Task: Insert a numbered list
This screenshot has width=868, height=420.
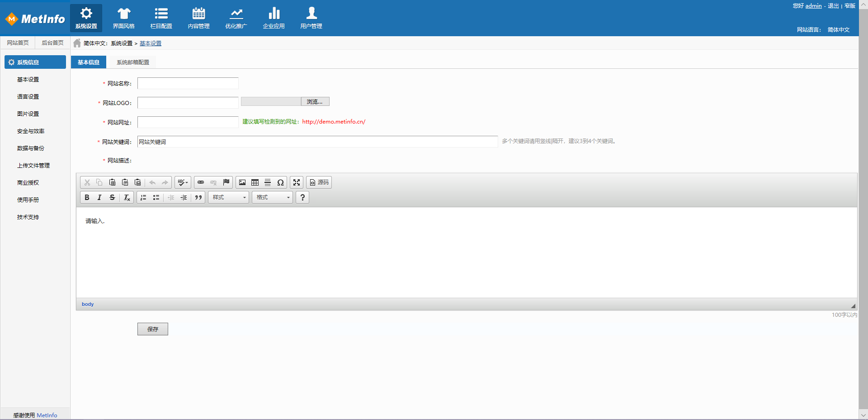Action: (143, 197)
